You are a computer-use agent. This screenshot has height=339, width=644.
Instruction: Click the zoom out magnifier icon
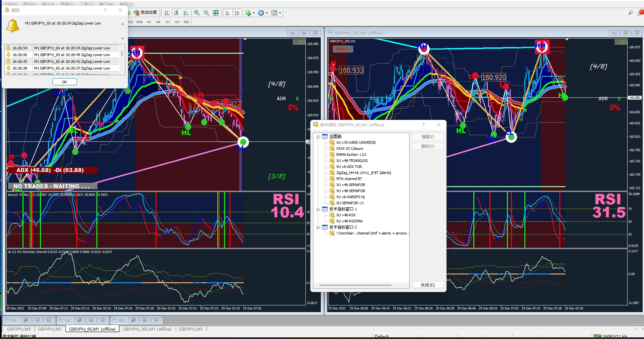(x=206, y=13)
